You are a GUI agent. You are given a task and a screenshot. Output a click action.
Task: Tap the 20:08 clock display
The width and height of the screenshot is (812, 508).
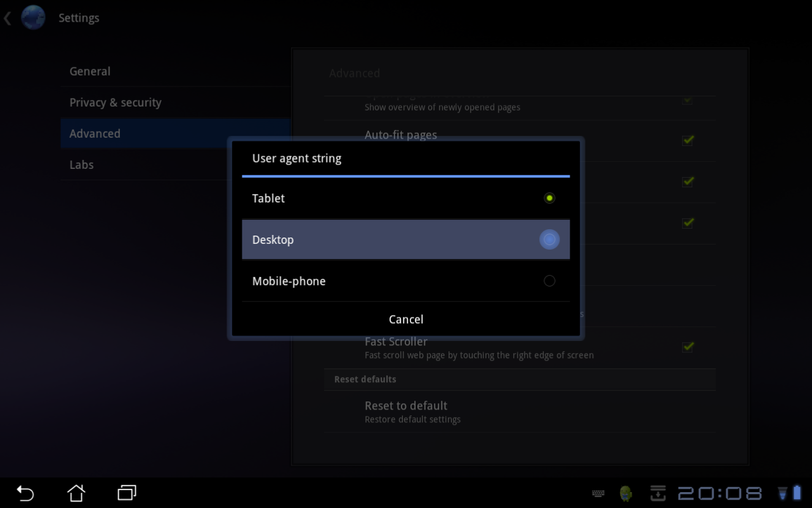720,493
